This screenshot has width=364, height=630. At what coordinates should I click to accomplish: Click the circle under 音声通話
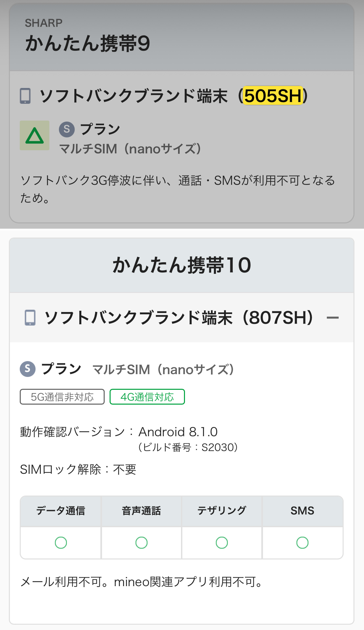(142, 542)
